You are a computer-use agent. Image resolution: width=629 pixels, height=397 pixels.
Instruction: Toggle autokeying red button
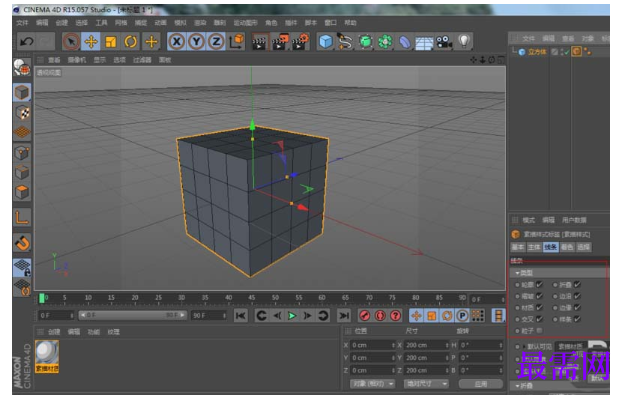tap(380, 316)
